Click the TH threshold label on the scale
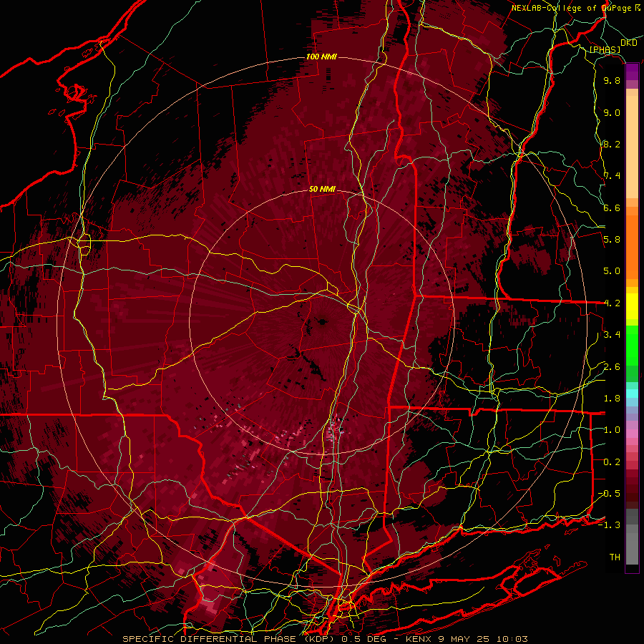Screen dimensions: 644x644 615,557
